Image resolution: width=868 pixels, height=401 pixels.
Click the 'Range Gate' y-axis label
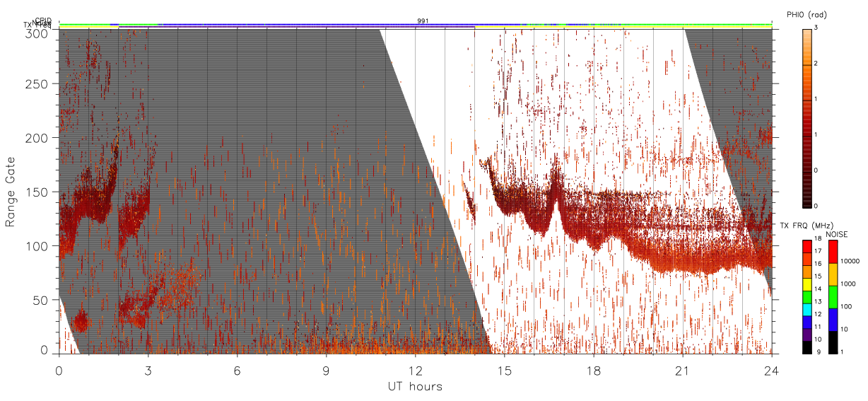pyautogui.click(x=11, y=192)
